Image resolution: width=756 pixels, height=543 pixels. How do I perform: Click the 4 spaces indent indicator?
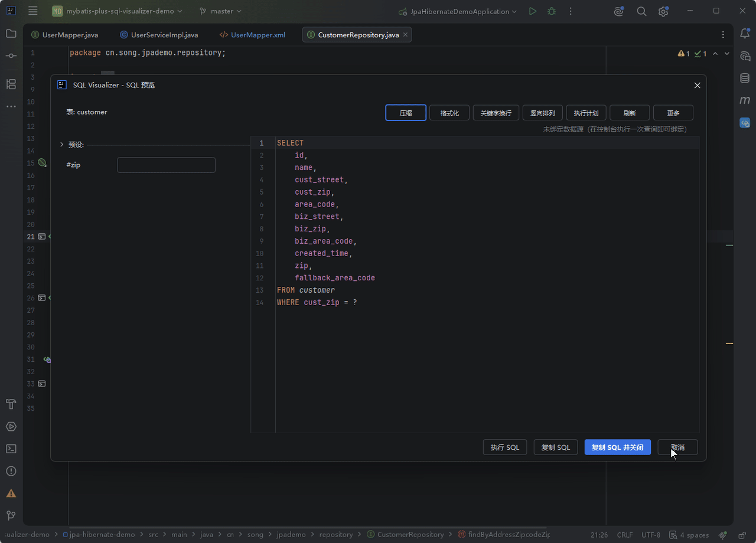689,535
